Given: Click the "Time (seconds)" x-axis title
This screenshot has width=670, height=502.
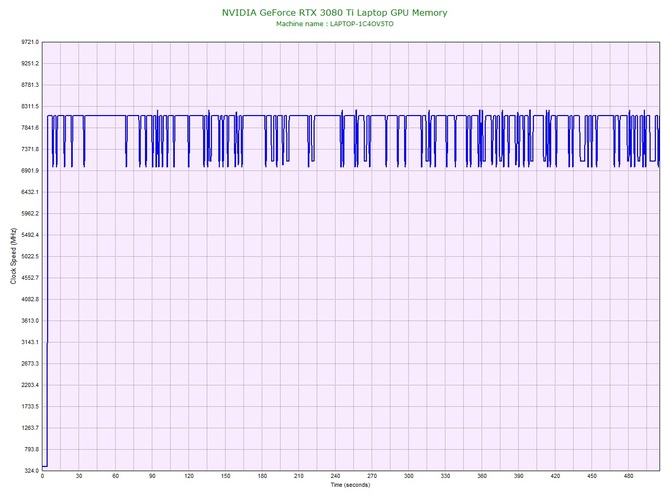Looking at the screenshot, I should 350,485.
